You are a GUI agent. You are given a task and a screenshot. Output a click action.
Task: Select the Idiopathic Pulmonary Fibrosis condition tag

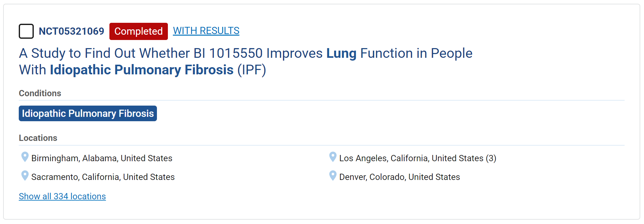click(x=88, y=113)
